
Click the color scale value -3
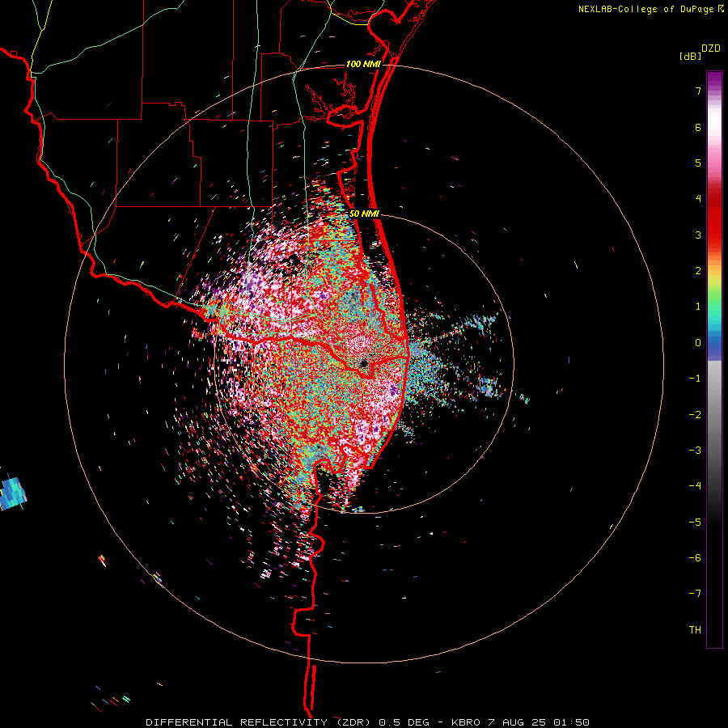pos(695,451)
